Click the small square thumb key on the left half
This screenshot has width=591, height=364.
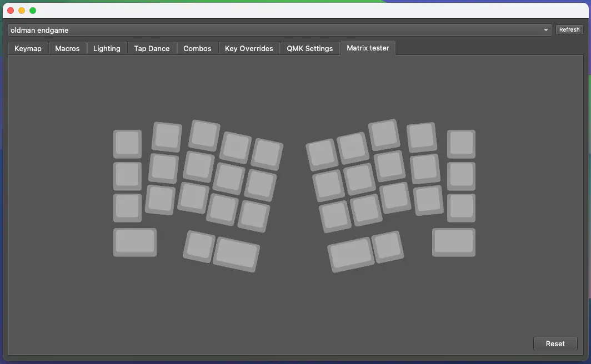click(199, 246)
